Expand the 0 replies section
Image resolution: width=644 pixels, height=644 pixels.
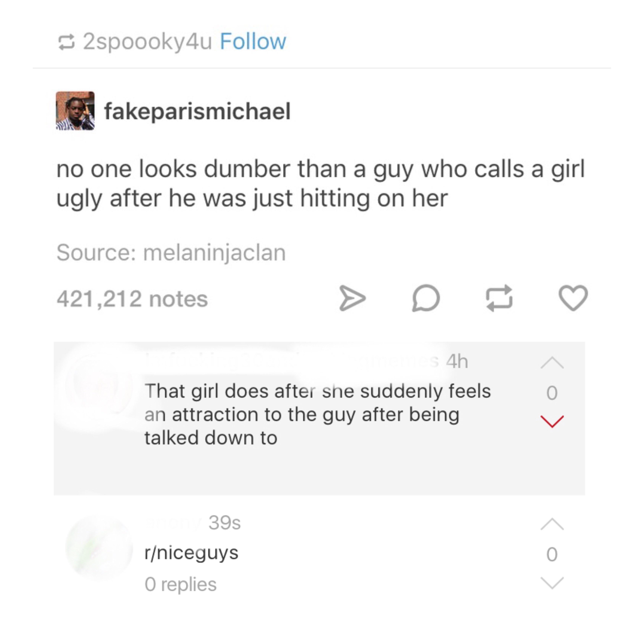(181, 584)
